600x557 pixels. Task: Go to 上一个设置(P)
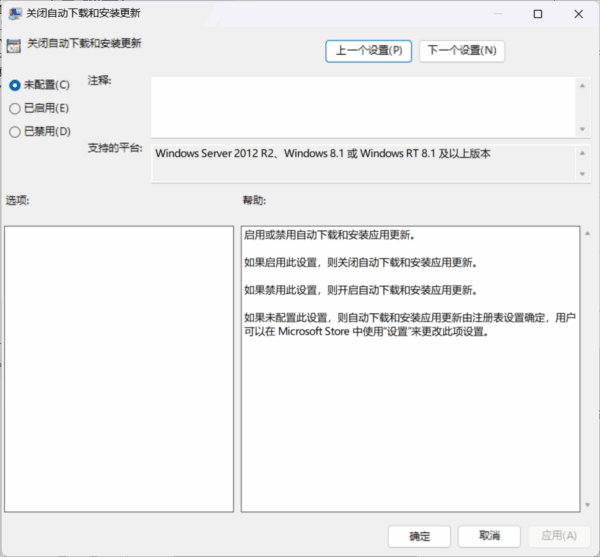click(368, 51)
